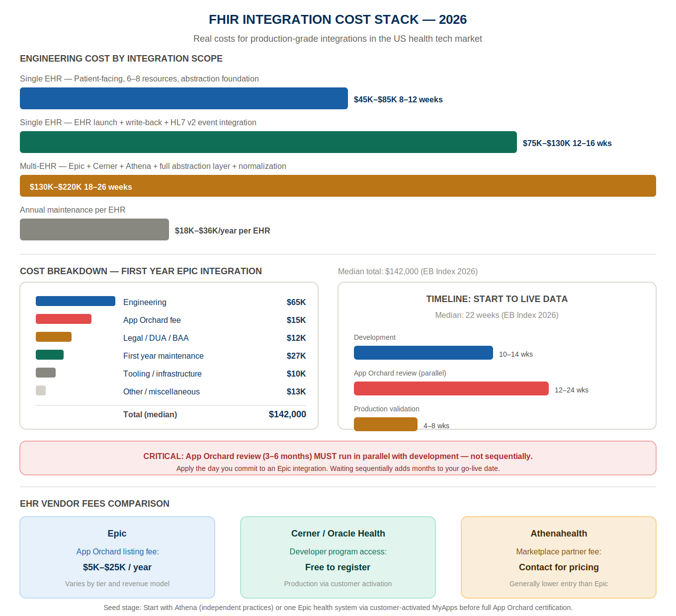Click the blue Engineering legend bar
The image size is (676, 616).
coord(76,301)
